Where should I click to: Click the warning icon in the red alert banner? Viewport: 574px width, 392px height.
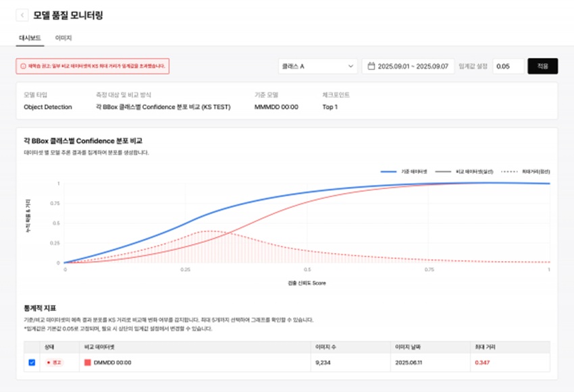(24, 66)
